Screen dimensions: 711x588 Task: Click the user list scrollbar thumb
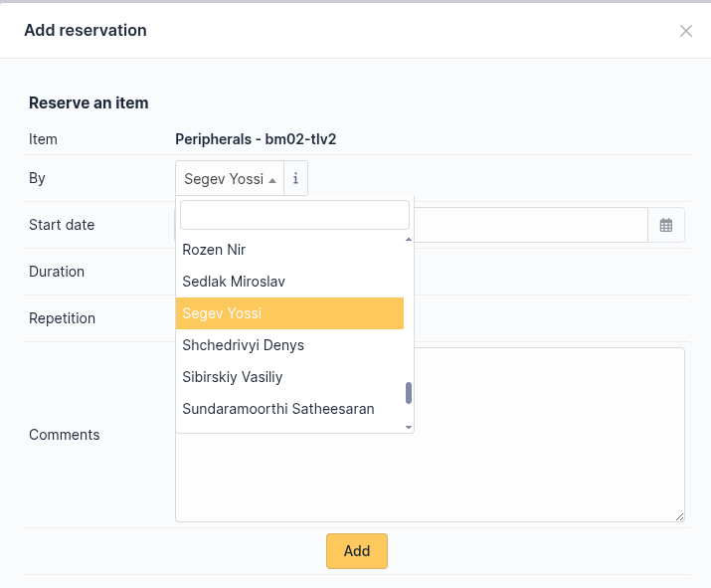[409, 393]
